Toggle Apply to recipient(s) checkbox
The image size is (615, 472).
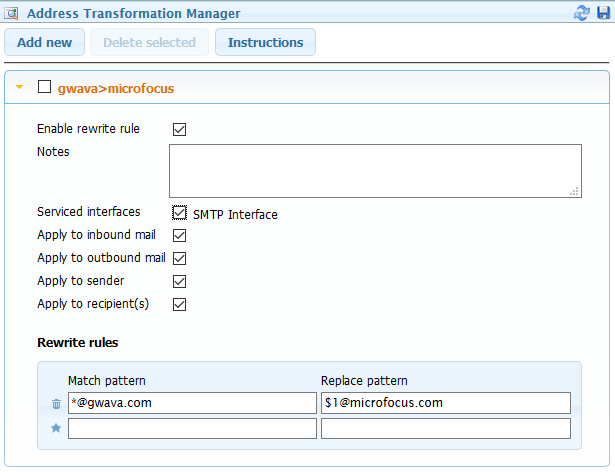pyautogui.click(x=180, y=304)
